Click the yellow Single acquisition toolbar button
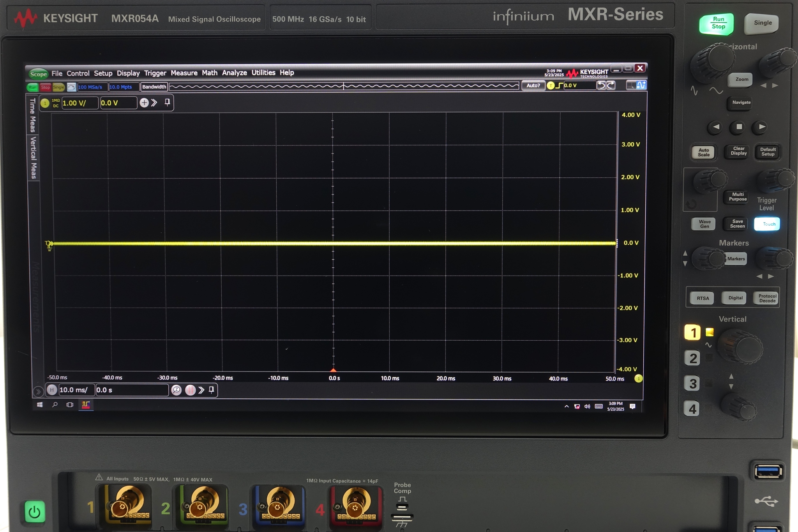Viewport: 798px width, 532px height. 58,87
